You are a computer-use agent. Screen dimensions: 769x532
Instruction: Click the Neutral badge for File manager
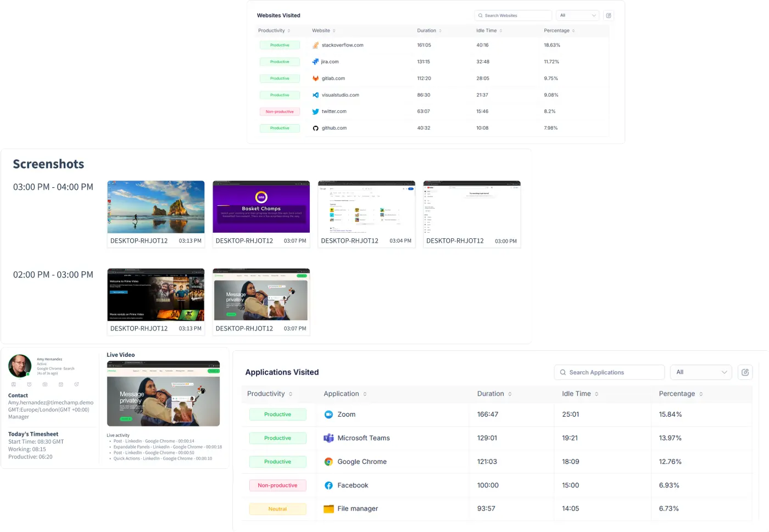pos(277,509)
